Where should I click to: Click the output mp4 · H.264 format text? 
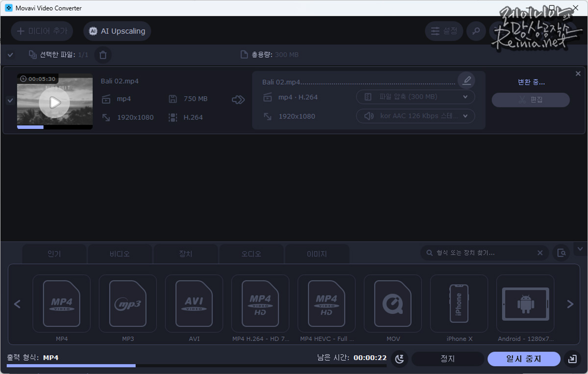(x=298, y=98)
